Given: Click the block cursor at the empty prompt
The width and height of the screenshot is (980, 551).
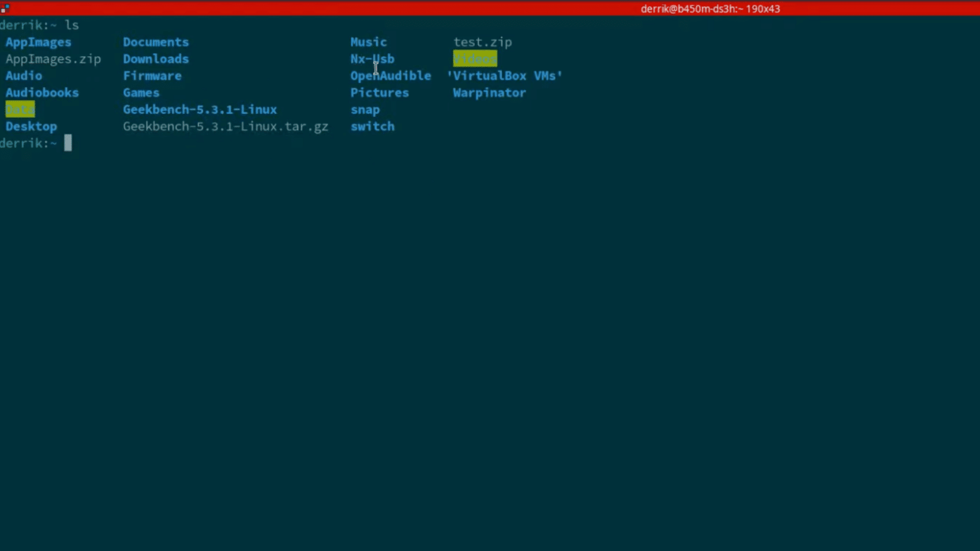Looking at the screenshot, I should point(68,143).
